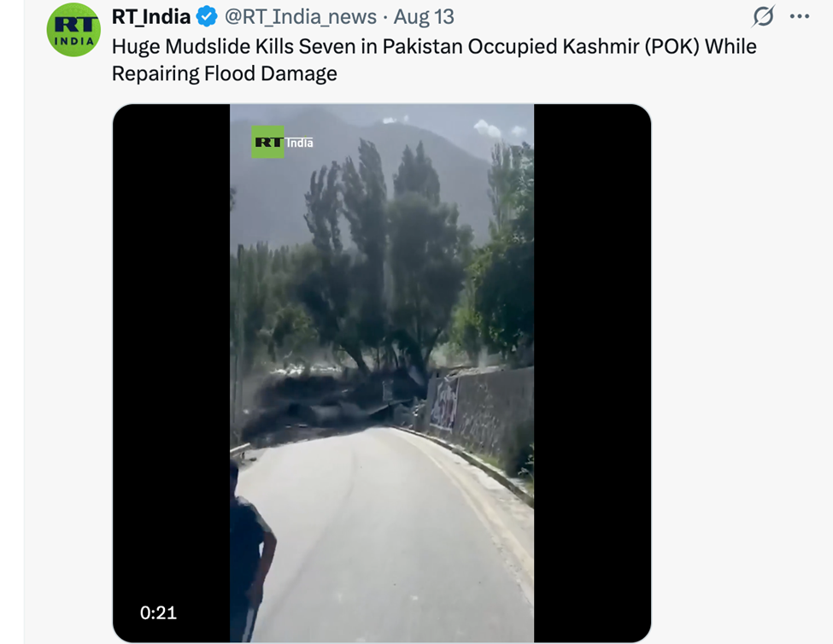Open the RT India profile avatar

click(x=73, y=30)
